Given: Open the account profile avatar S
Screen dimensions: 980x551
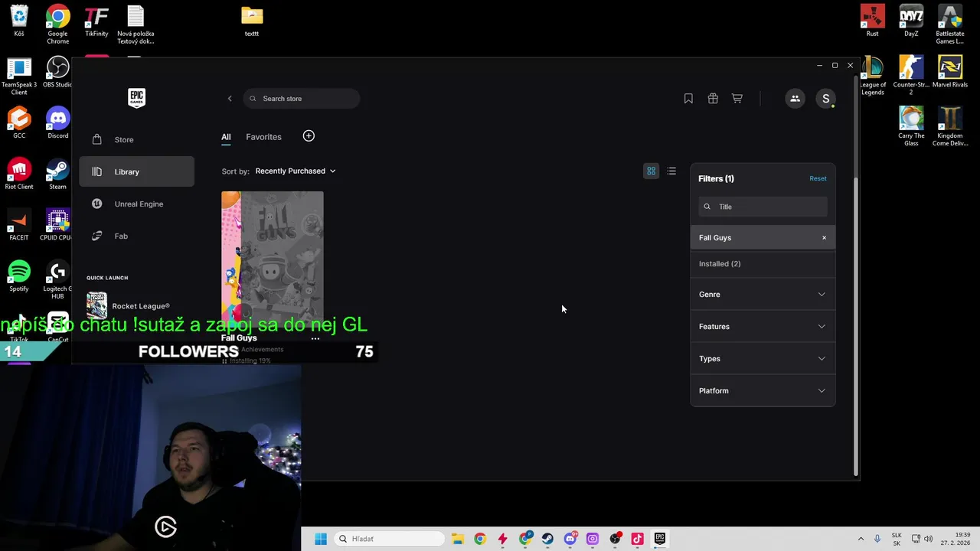Looking at the screenshot, I should [825, 99].
